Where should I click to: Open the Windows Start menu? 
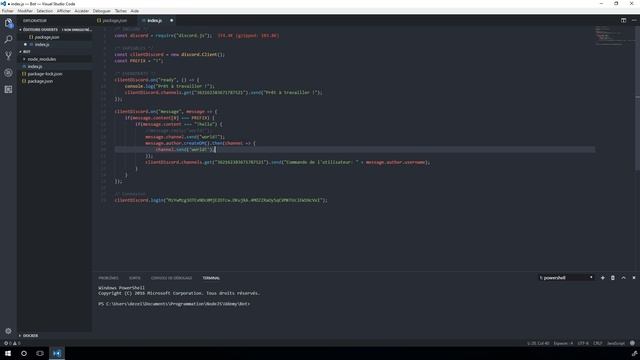point(8,353)
